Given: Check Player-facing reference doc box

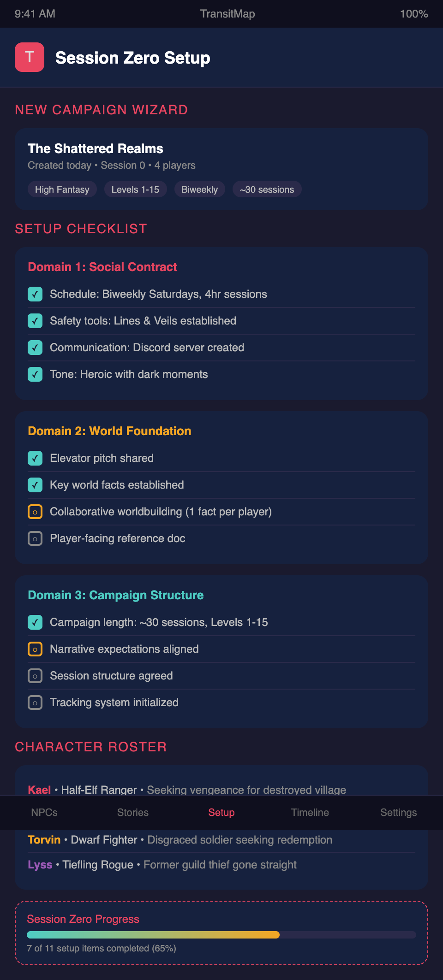Looking at the screenshot, I should click(x=35, y=538).
